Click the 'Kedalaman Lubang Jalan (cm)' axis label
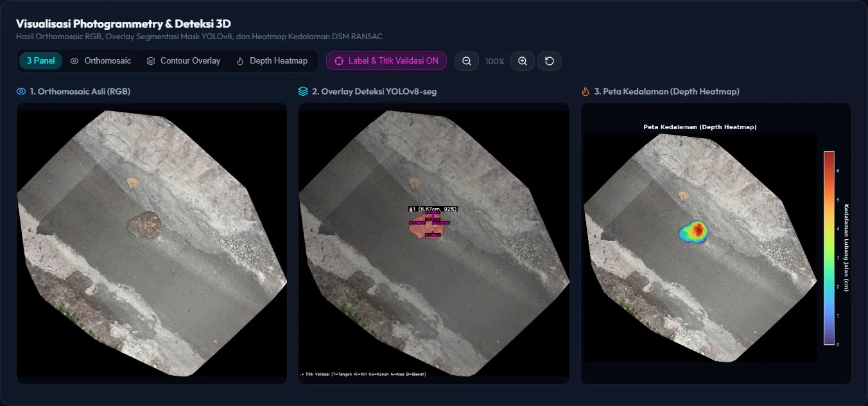The width and height of the screenshot is (868, 406). click(x=846, y=248)
